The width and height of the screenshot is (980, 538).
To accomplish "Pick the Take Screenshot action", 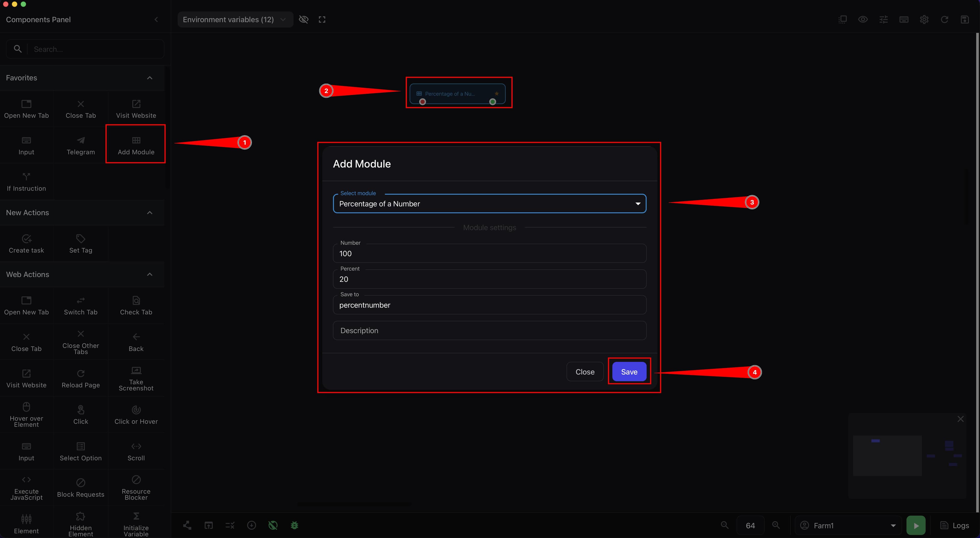I will tap(136, 378).
